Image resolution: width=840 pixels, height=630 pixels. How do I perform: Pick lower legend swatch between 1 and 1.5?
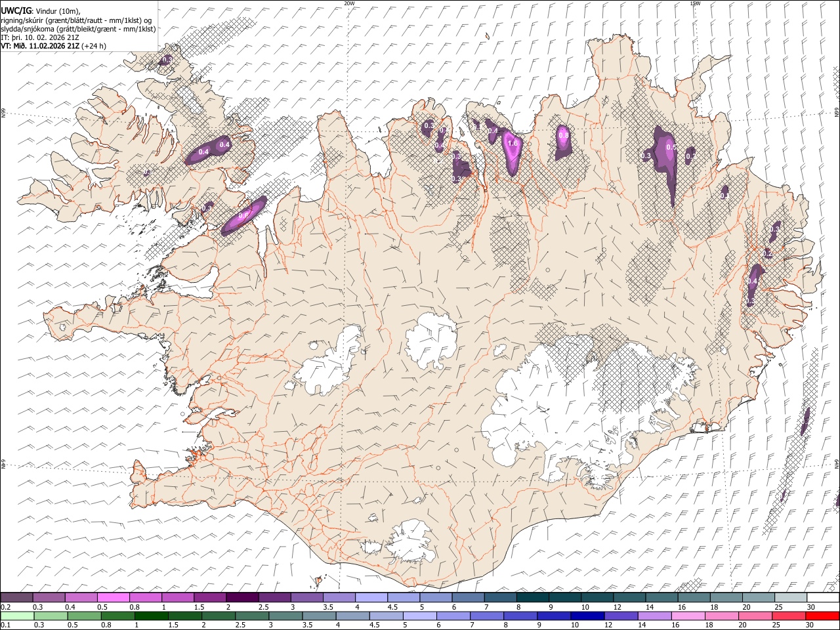click(152, 616)
